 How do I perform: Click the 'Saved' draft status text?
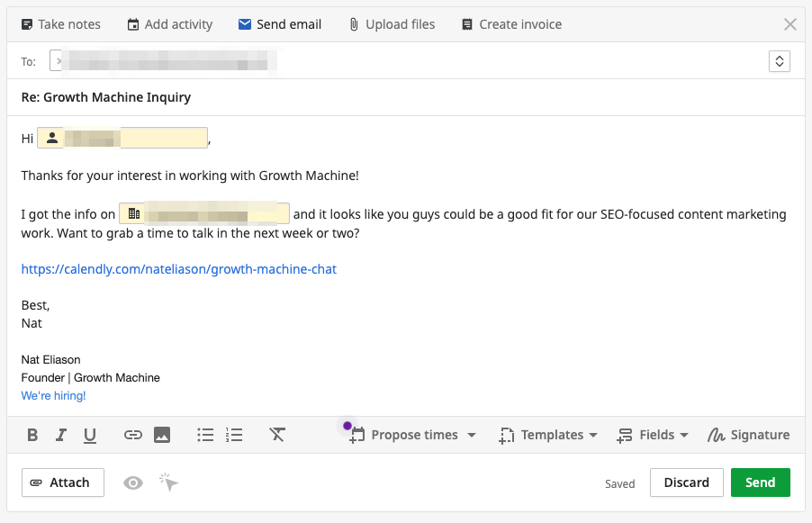pos(620,483)
